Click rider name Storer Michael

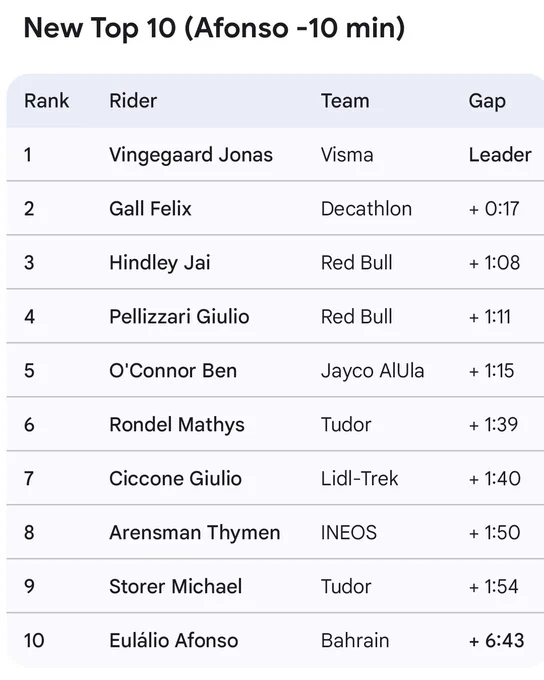pos(175,587)
